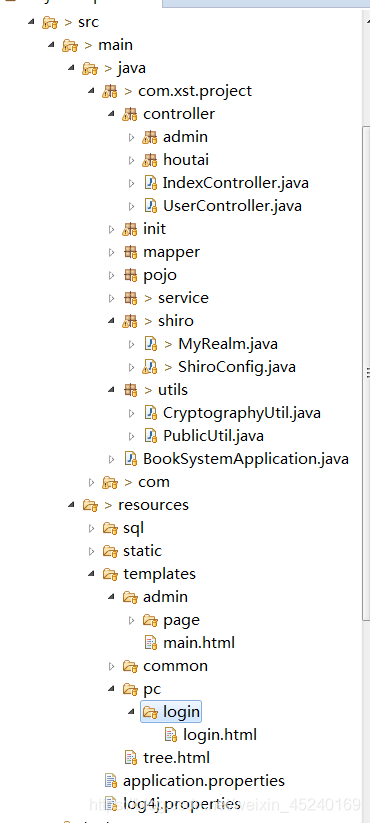Click the pojo package icon

[x=130, y=275]
